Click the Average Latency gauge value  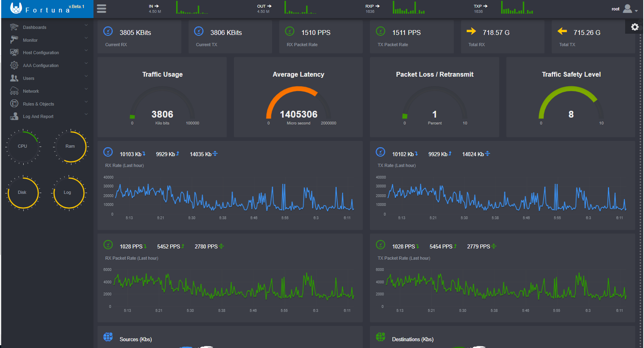point(299,114)
